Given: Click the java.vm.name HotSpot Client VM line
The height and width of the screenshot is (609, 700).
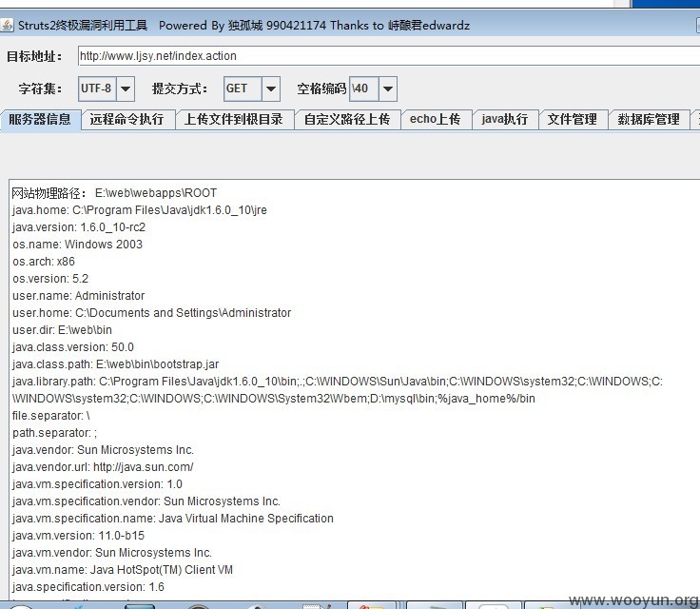Looking at the screenshot, I should [123, 570].
